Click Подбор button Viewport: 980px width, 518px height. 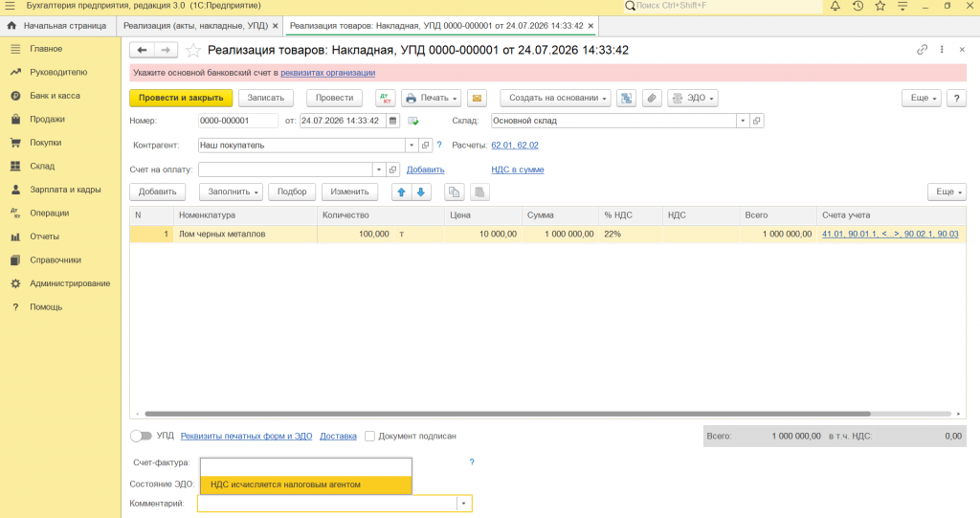292,192
